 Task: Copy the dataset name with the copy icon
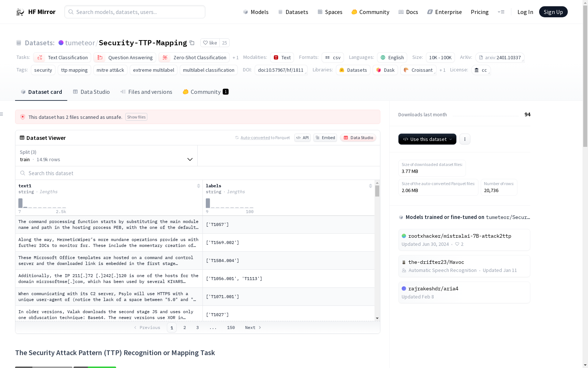click(x=192, y=43)
